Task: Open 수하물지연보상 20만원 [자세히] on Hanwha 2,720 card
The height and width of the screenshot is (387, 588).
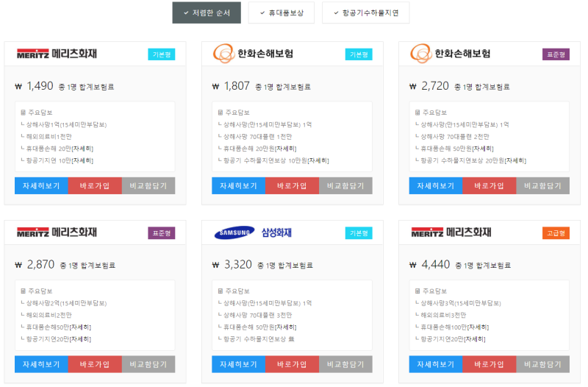Action: (516, 160)
